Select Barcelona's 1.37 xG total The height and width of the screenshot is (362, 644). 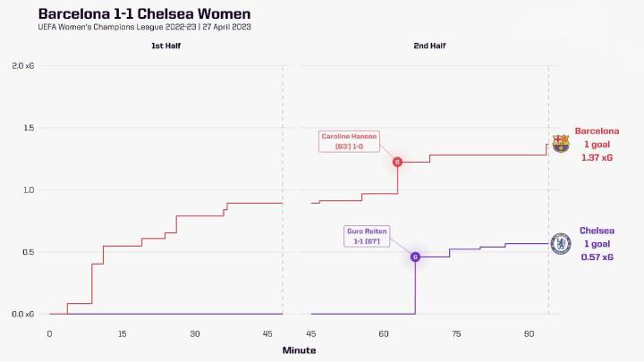click(x=597, y=157)
